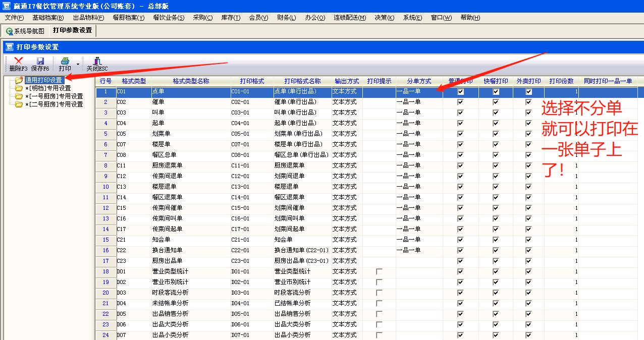644x340 pixels.
Task: Open the 餐饮业务(S) menu
Action: click(169, 18)
